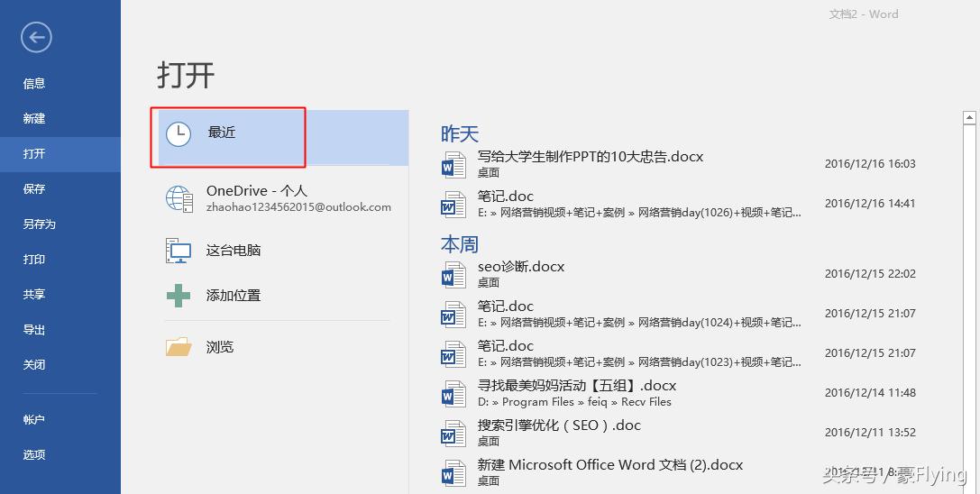980x494 pixels.
Task: Click the OneDrive globe icon
Action: point(179,198)
